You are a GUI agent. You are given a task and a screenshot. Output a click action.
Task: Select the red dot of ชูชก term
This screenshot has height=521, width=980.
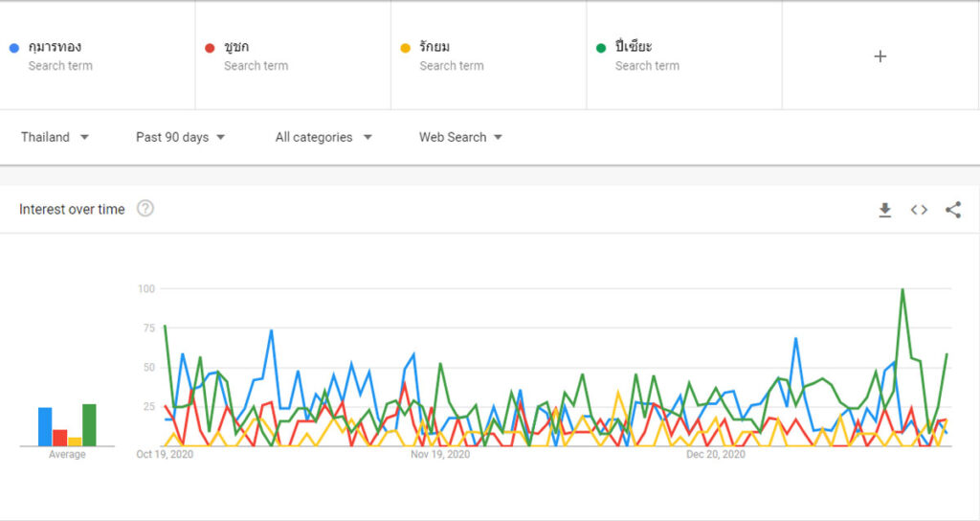point(210,48)
